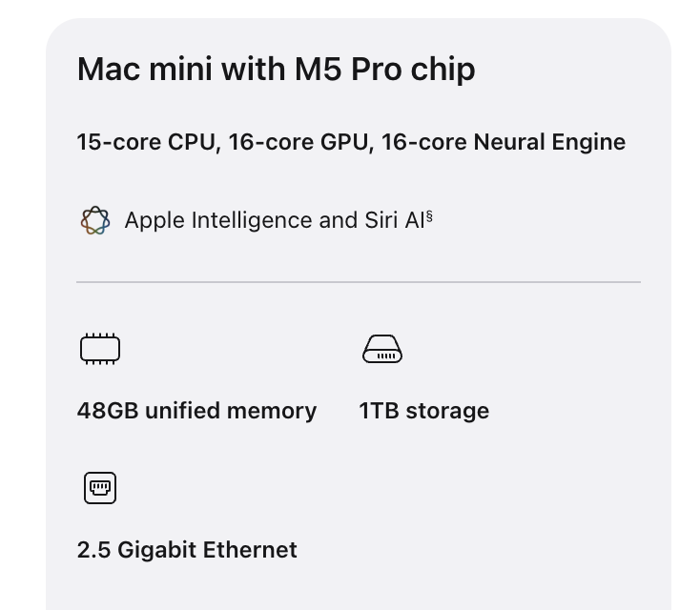Select the 1TB storage label
The image size is (700, 610).
click(424, 411)
